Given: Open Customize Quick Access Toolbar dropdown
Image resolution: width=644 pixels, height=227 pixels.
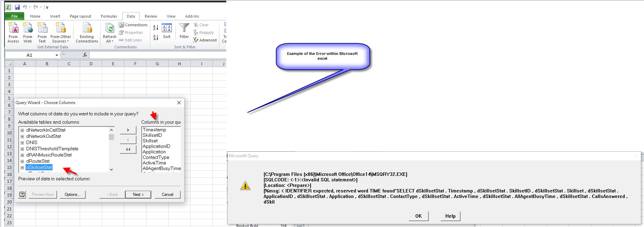Looking at the screenshot, I should [x=47, y=7].
